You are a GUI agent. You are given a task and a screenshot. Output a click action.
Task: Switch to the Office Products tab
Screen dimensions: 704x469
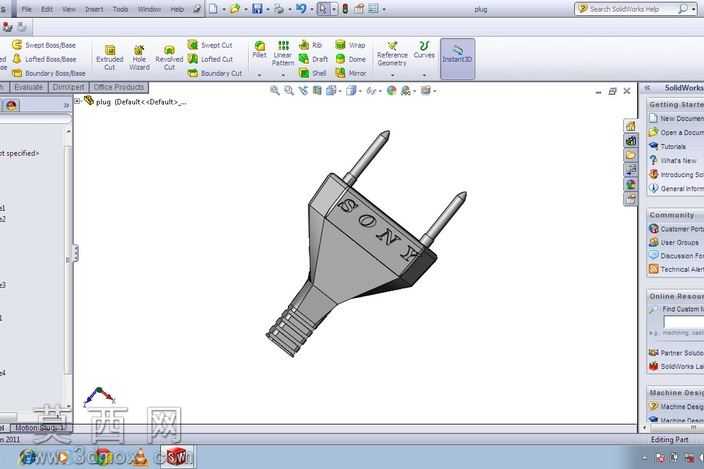pos(119,87)
